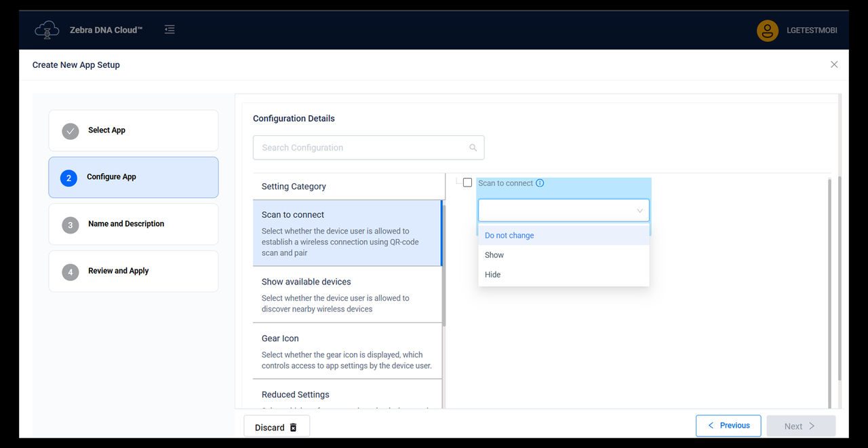Open the navigation menu icon beside the title
The image size is (868, 448).
tap(169, 29)
